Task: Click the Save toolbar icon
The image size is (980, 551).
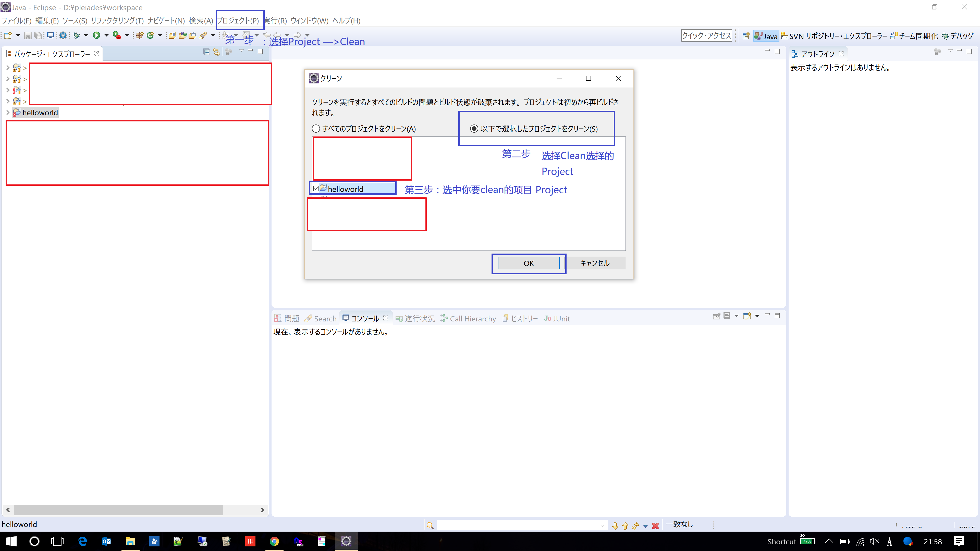Action: (28, 35)
